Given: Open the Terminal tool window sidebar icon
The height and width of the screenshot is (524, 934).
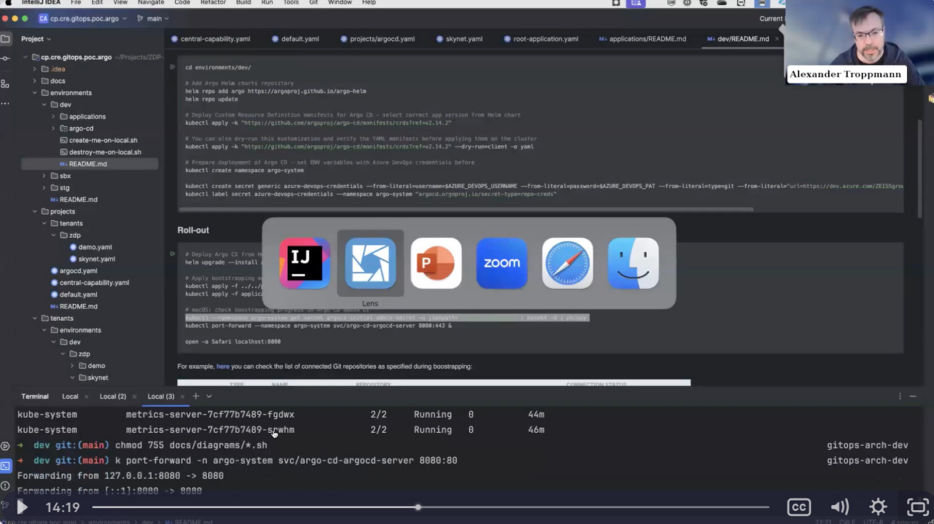Looking at the screenshot, I should pyautogui.click(x=5, y=466).
